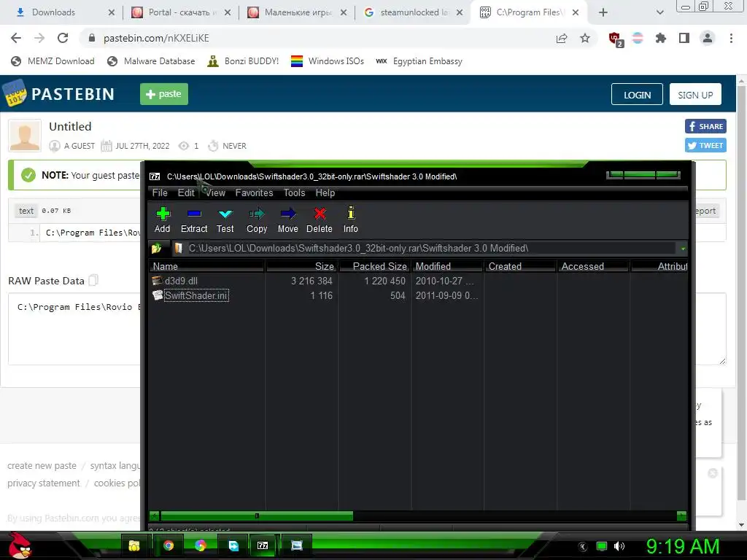Click the Add button in 7-Zip toolbar
This screenshot has width=747, height=560.
tap(163, 220)
